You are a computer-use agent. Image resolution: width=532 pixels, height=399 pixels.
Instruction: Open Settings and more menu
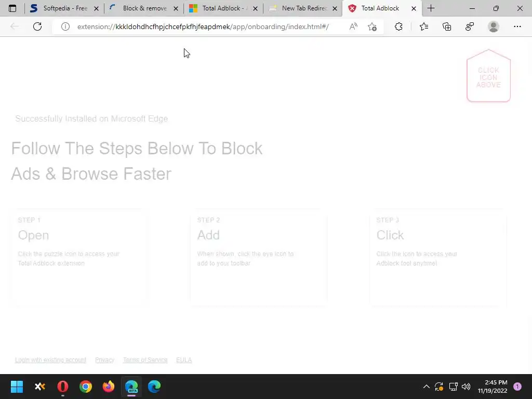[517, 26]
